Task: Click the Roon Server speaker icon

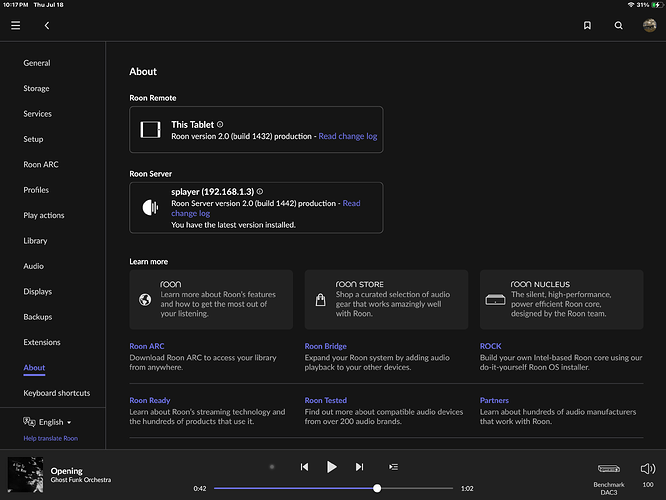Action: pyautogui.click(x=150, y=207)
